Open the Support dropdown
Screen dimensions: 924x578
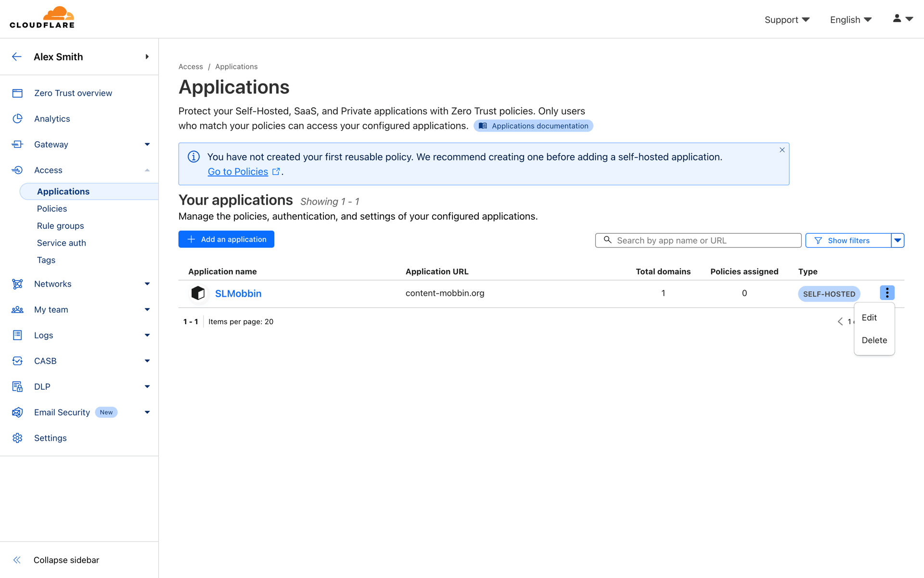tap(787, 20)
